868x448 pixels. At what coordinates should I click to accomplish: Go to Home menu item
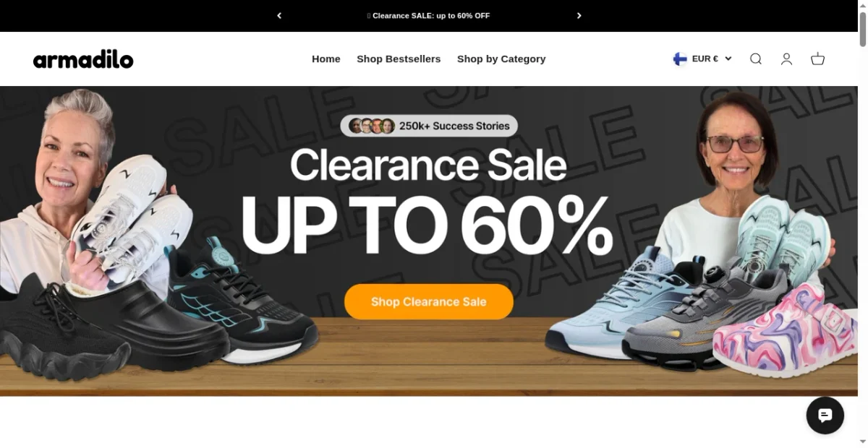(x=326, y=59)
